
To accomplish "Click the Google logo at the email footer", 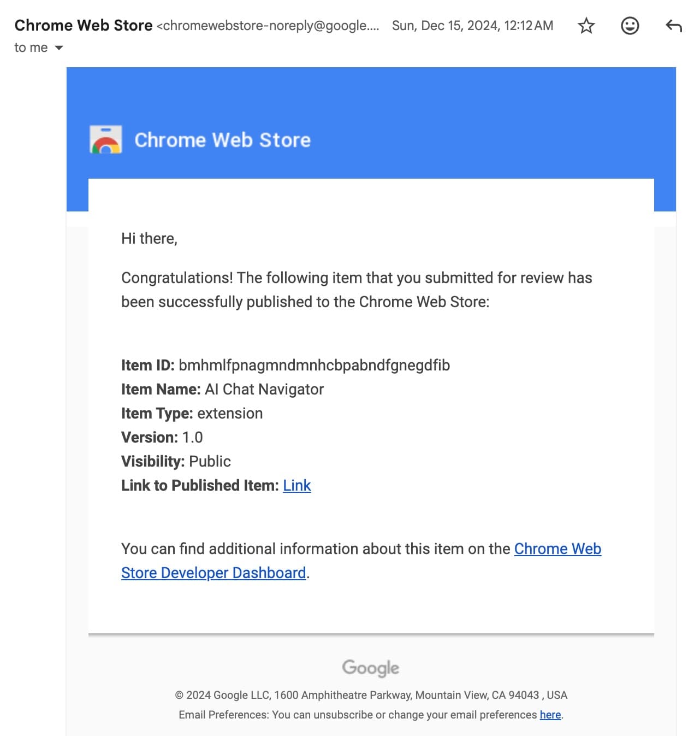I will (370, 668).
